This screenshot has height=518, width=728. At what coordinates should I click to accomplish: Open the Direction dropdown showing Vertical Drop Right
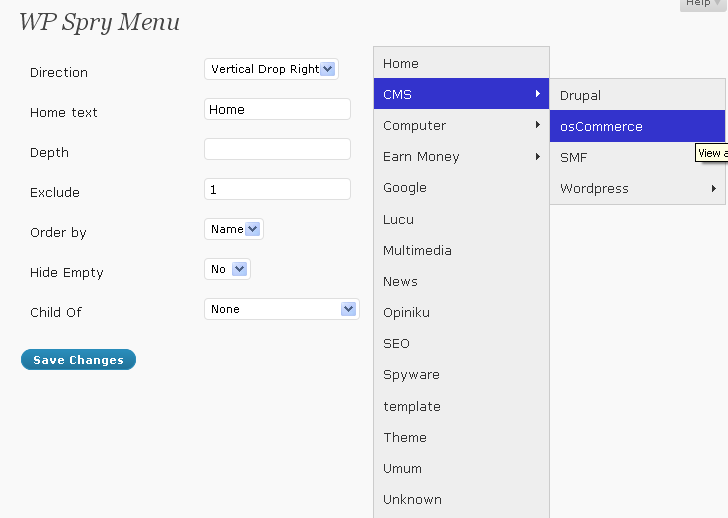(271, 69)
